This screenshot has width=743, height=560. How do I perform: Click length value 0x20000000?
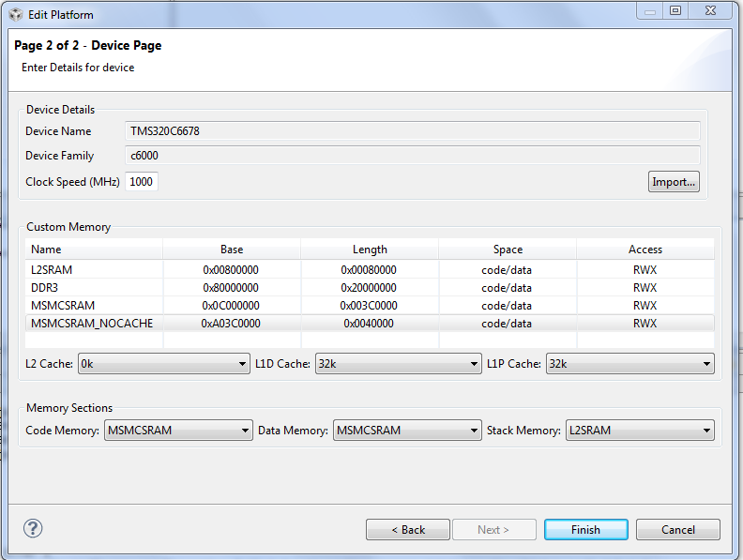tap(369, 288)
